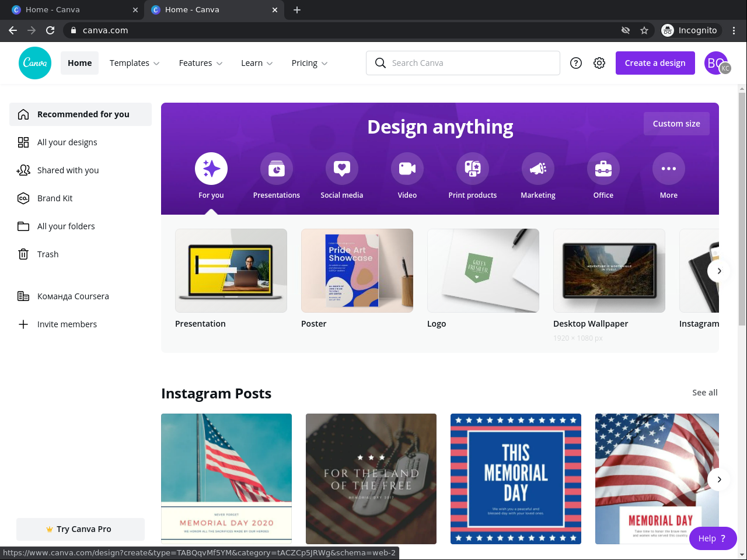Viewport: 747px width, 560px height.
Task: Open the More categories icon
Action: coord(669,169)
